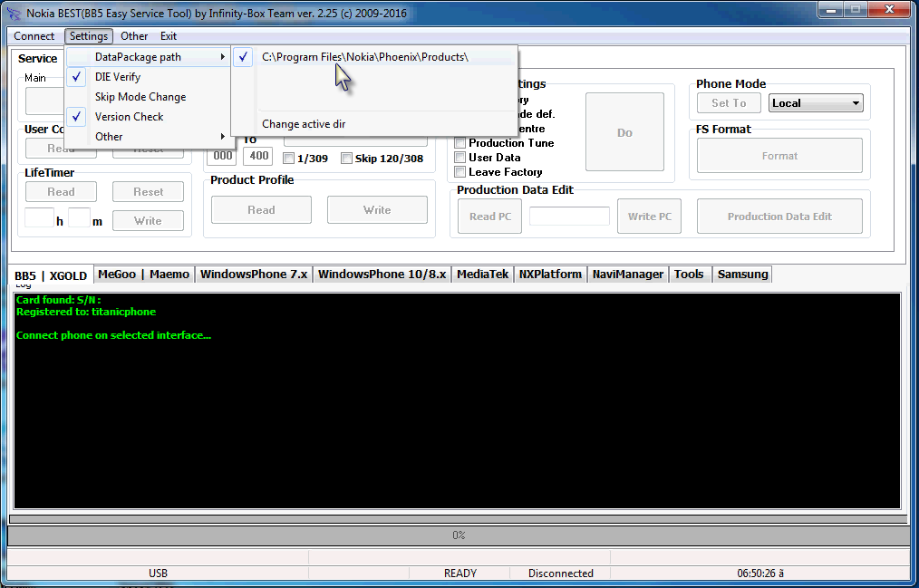
Task: Click the Disconnected status text
Action: pyautogui.click(x=560, y=574)
